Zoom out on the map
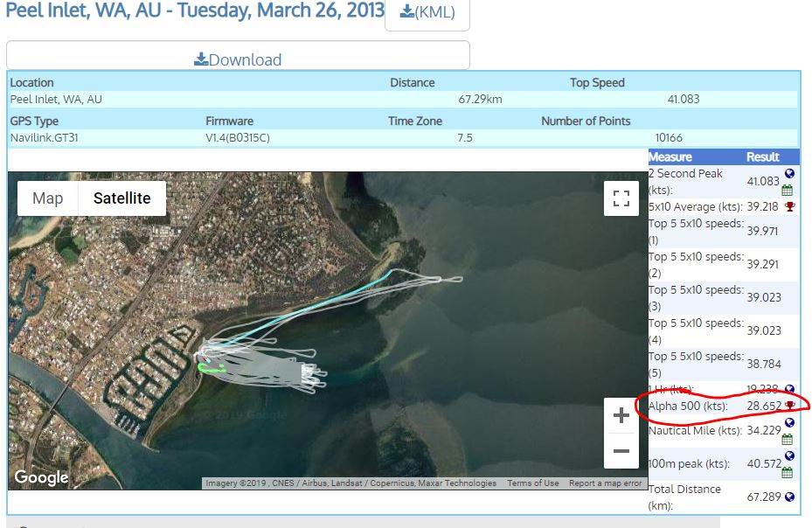 (x=621, y=451)
